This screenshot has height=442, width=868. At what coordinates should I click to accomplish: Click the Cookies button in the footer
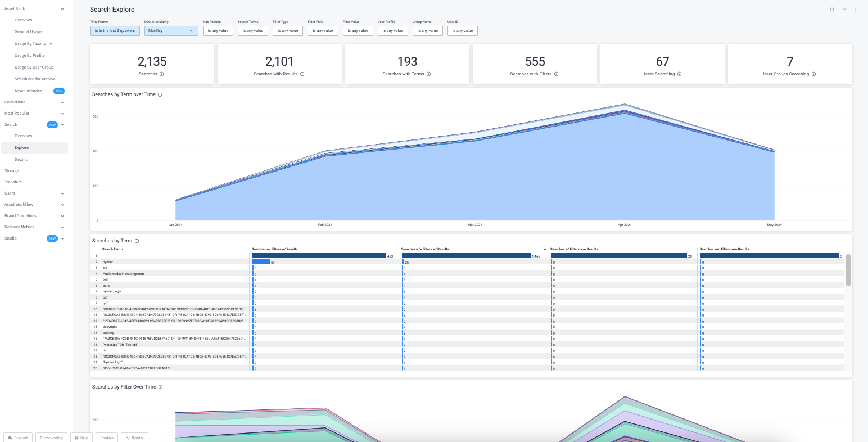pos(106,438)
